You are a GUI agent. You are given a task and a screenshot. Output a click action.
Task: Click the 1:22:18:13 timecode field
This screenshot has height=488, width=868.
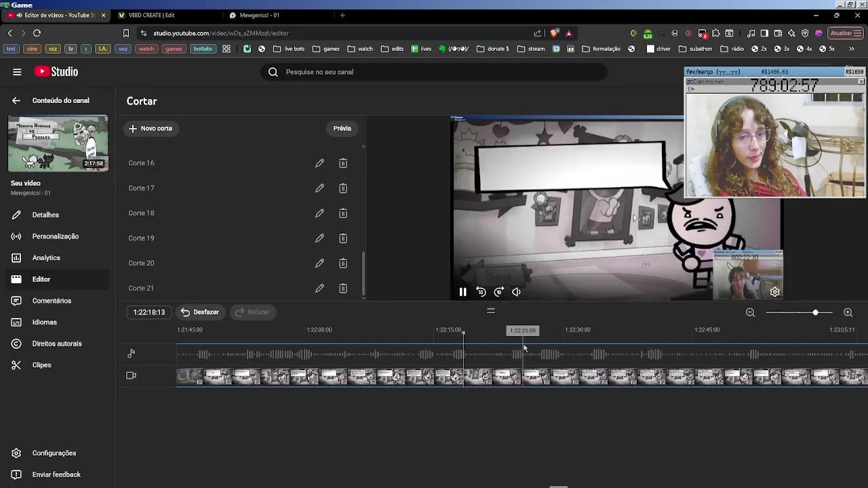point(149,312)
